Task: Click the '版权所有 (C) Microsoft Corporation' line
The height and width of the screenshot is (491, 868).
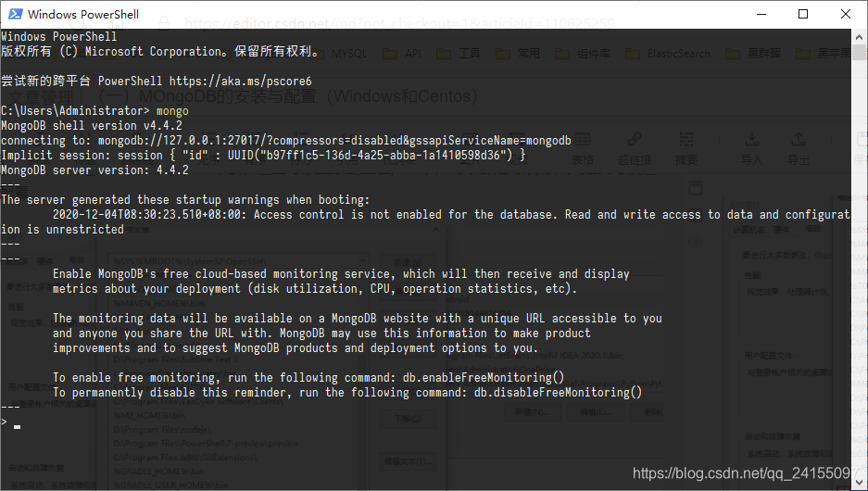Action: coord(160,52)
